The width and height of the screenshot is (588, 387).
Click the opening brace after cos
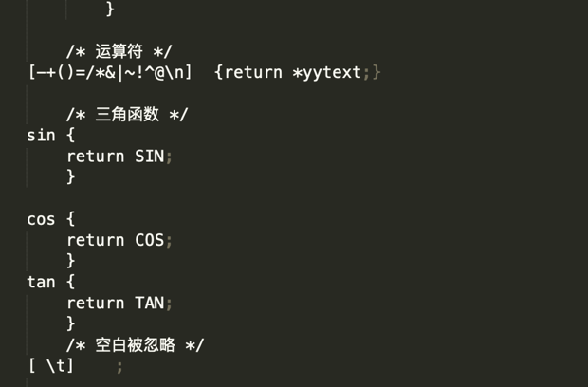click(x=71, y=219)
